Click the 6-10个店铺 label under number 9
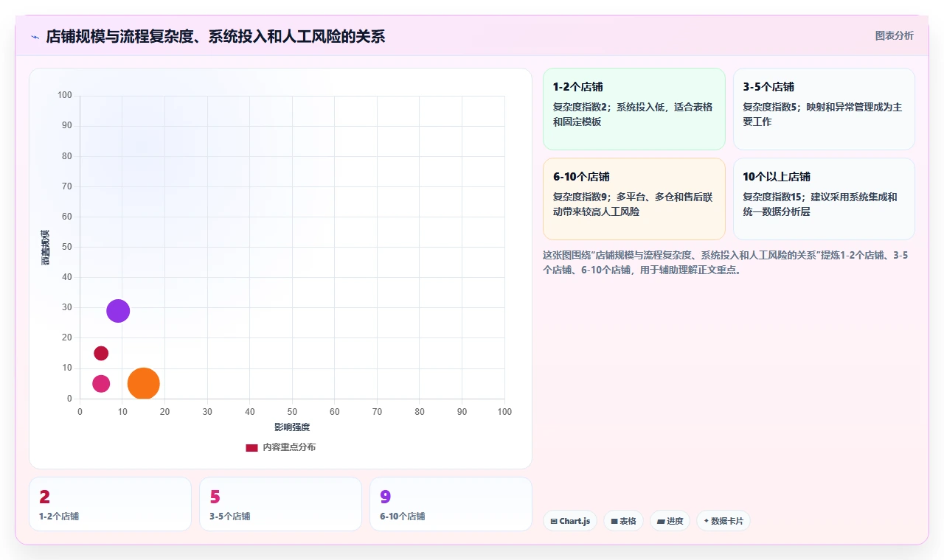The height and width of the screenshot is (560, 944). [x=403, y=517]
